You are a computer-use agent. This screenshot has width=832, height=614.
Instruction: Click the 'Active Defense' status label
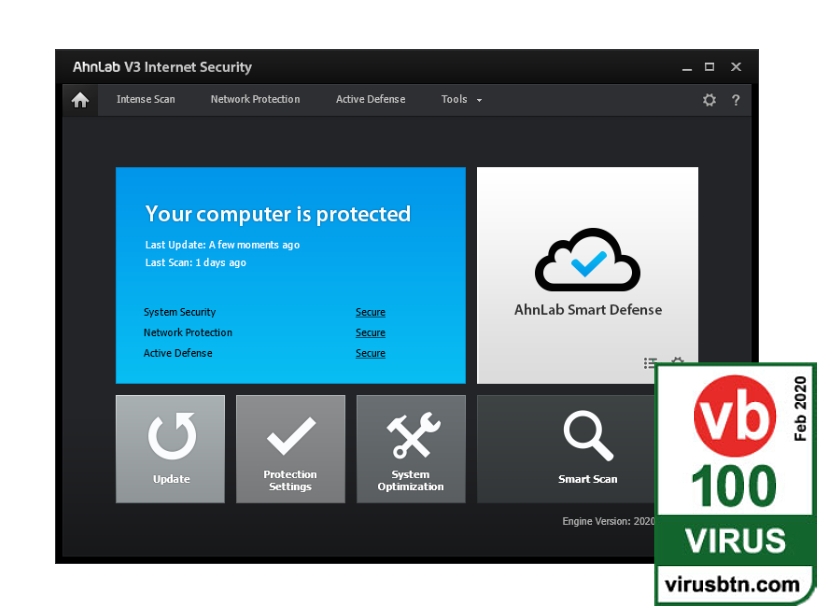(178, 353)
